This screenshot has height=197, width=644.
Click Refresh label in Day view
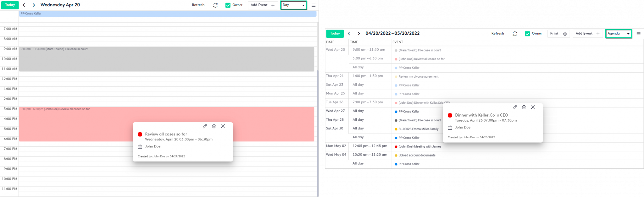coord(198,5)
